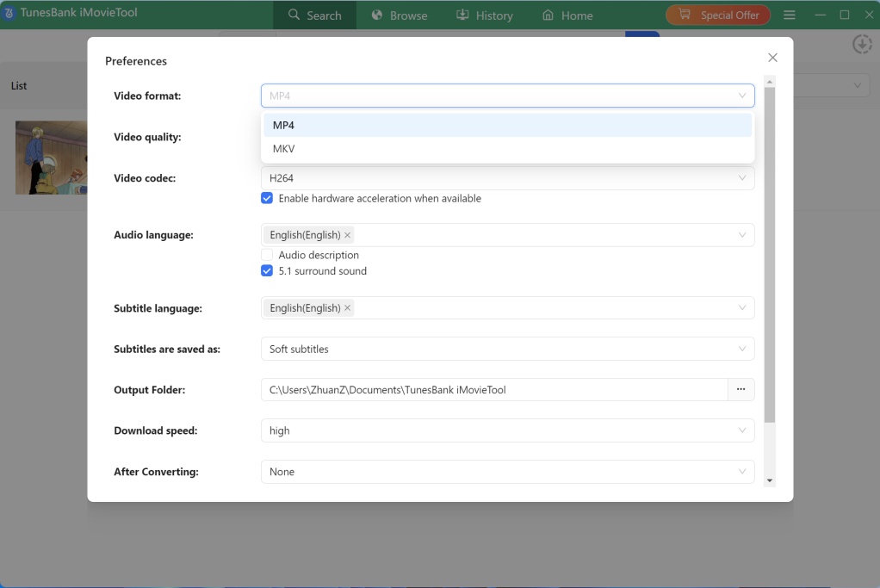
Task: Click the TunesBank iMovieTool logo icon
Action: click(9, 14)
